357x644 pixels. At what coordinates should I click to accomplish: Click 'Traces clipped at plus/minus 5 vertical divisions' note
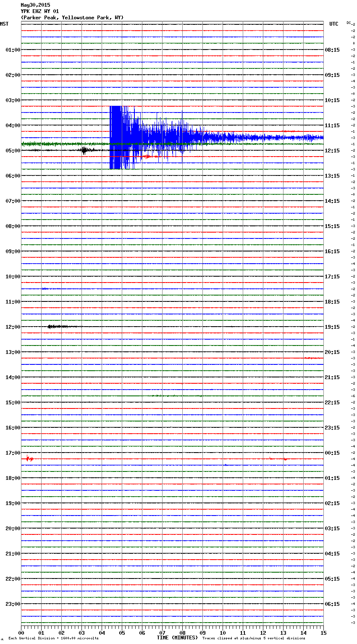click(254, 638)
